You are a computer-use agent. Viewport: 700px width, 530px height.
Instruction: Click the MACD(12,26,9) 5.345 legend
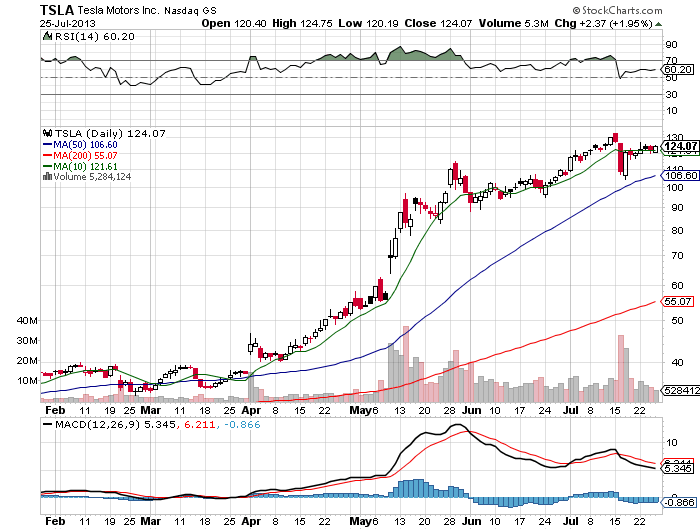(x=115, y=424)
